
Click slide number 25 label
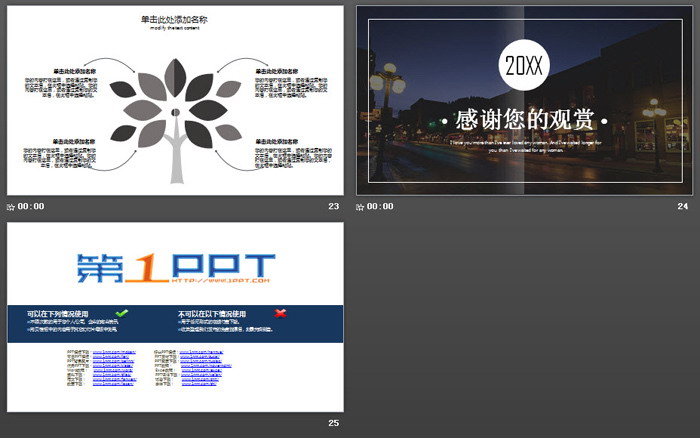click(x=333, y=423)
